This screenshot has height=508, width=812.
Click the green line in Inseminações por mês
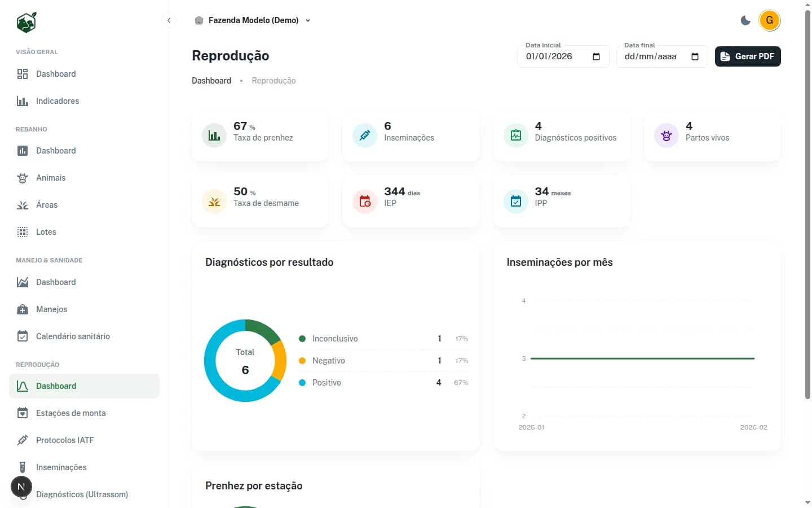[x=642, y=358]
